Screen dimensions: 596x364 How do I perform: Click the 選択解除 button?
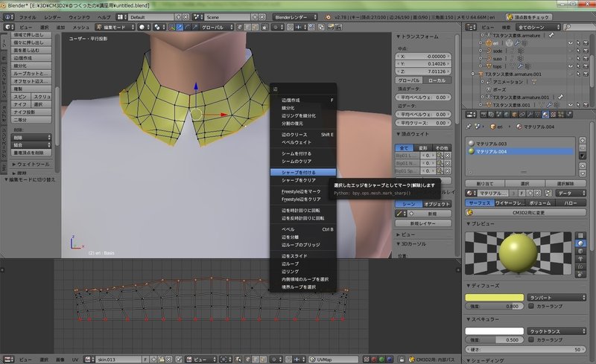pyautogui.click(x=565, y=184)
